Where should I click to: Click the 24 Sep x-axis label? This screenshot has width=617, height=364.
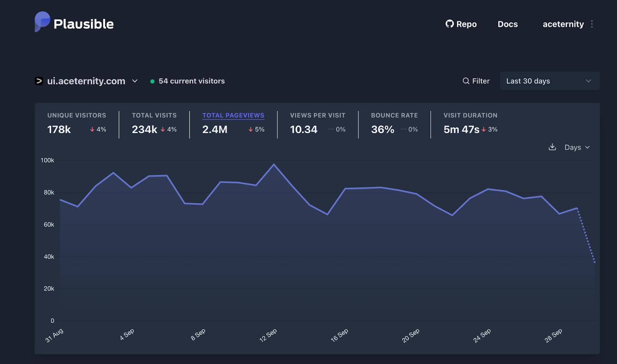click(x=482, y=335)
